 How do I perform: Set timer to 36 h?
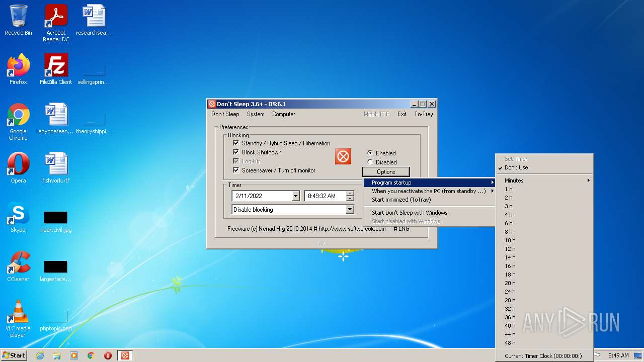[544, 317]
